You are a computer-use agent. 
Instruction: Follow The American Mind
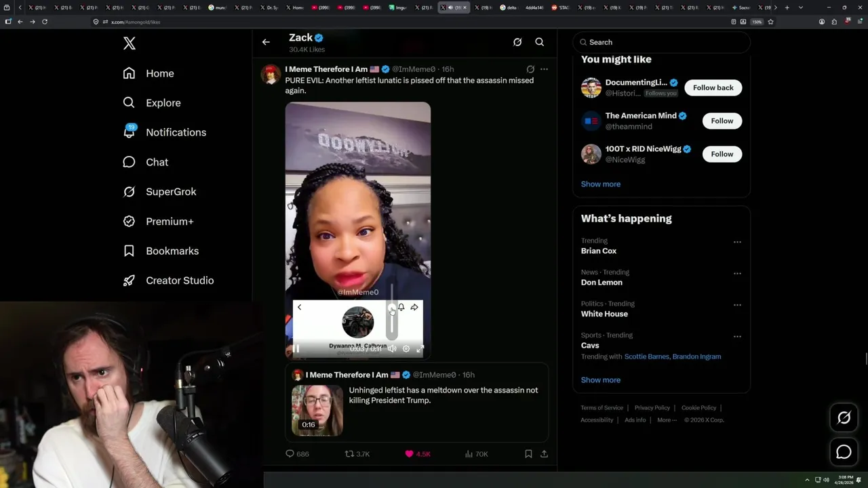[x=722, y=121]
